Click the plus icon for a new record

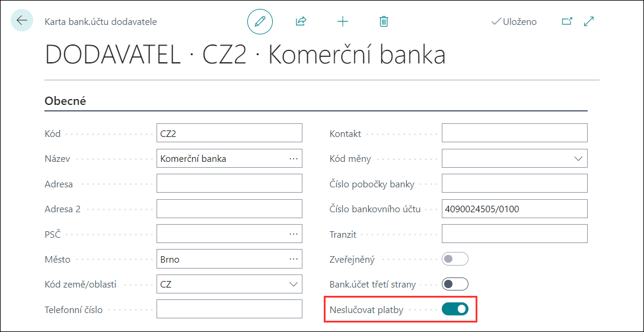tap(342, 21)
